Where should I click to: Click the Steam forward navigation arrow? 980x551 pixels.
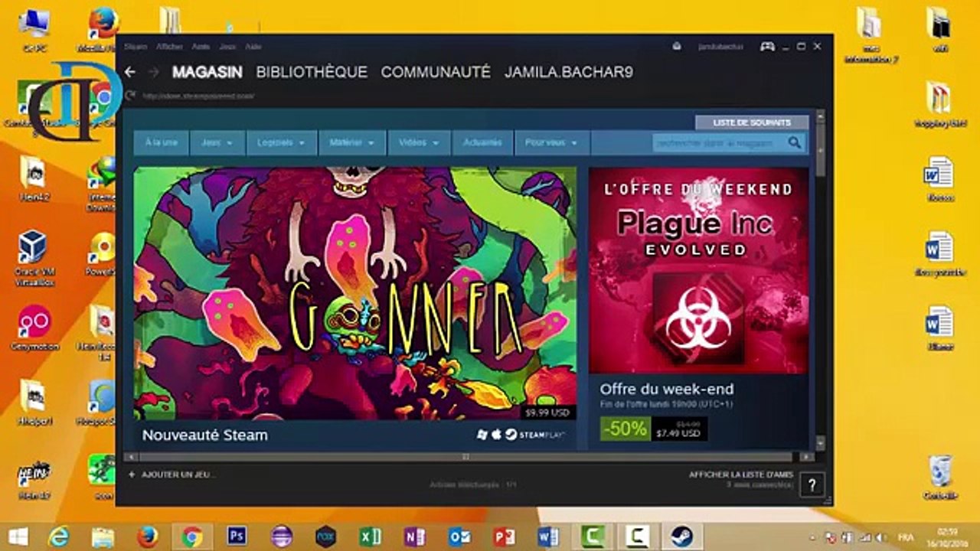[153, 72]
